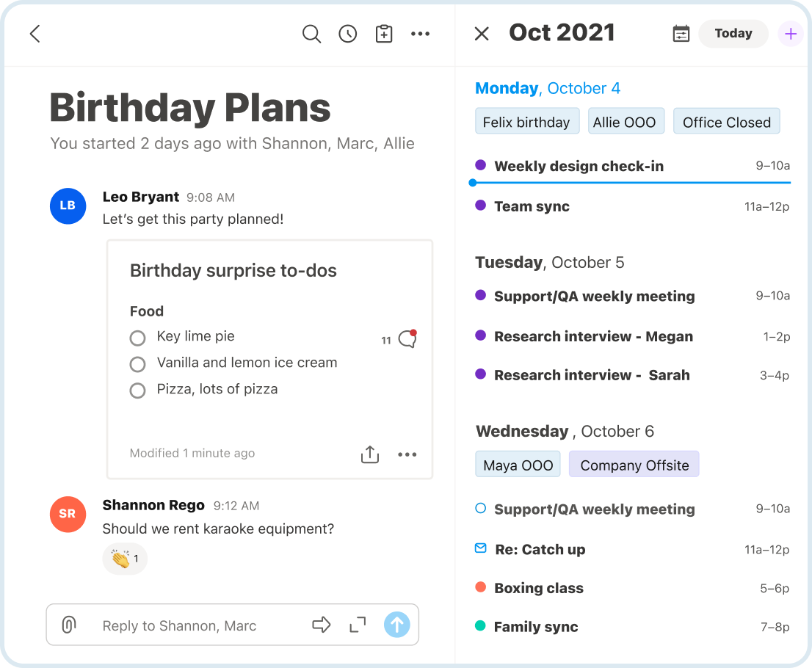The height and width of the screenshot is (668, 812).
Task: Open the Re: Catch up email item
Action: coord(632,549)
